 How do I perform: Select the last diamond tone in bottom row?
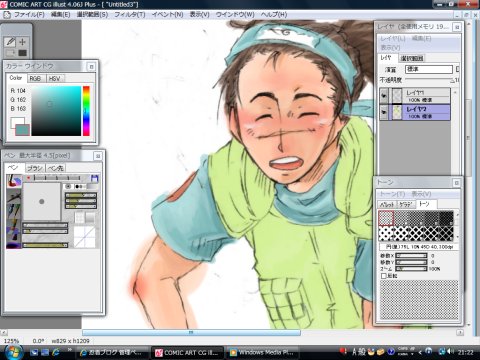coord(446,233)
